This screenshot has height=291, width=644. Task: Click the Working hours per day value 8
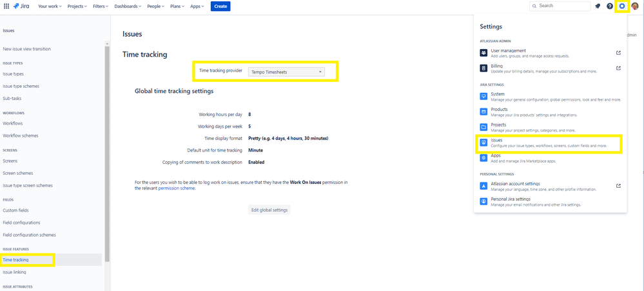coord(249,114)
